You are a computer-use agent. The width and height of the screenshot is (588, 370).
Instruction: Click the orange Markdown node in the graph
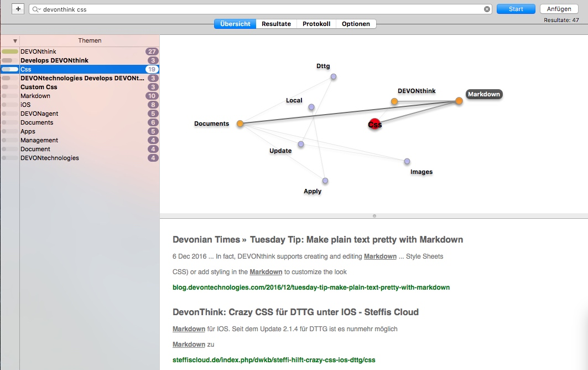tap(459, 101)
